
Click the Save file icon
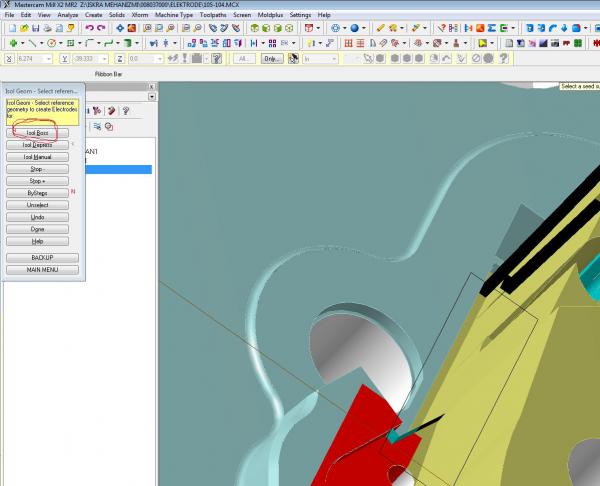[36, 28]
